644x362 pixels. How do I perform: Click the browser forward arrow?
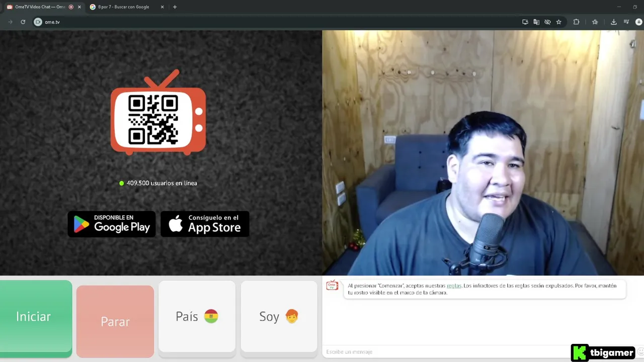pyautogui.click(x=10, y=22)
